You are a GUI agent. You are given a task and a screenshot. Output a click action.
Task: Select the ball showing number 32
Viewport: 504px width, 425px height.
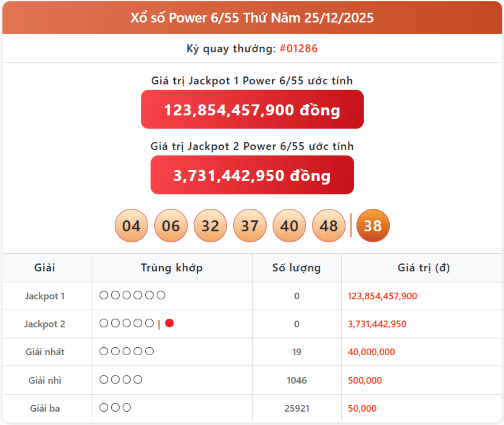click(210, 226)
